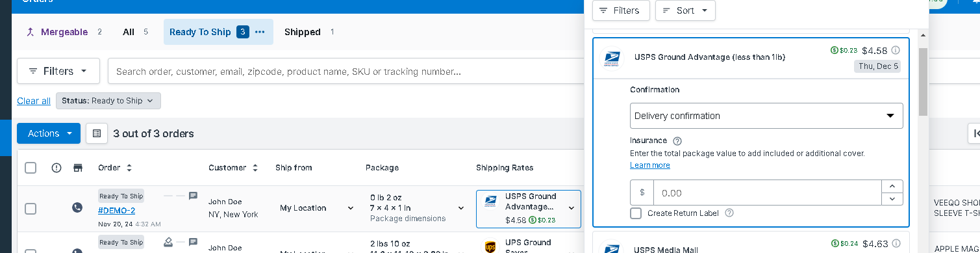Viewport: 980px width, 253px height.
Task: Click the alert column header icon
Action: pyautogui.click(x=57, y=168)
